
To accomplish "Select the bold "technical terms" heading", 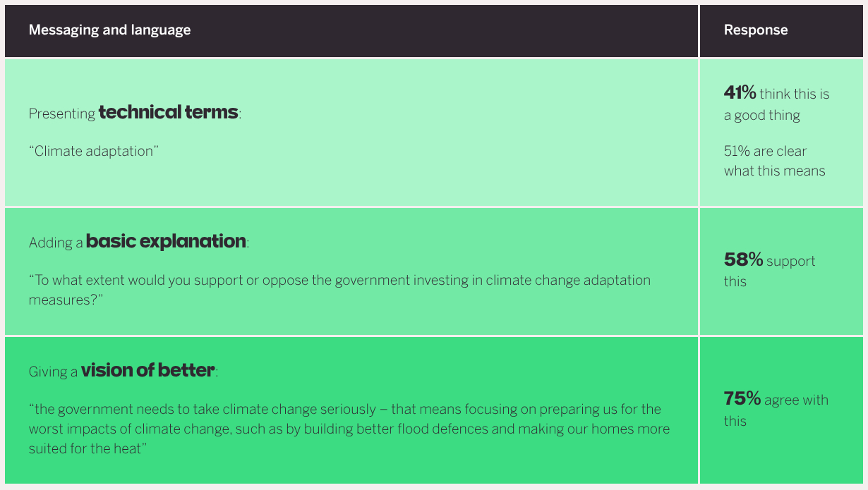I will tap(168, 112).
